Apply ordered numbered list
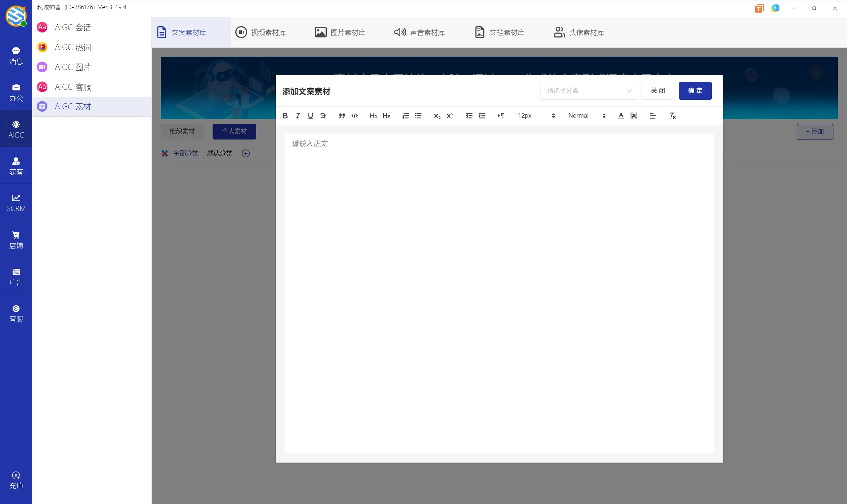Image resolution: width=848 pixels, height=504 pixels. coord(405,116)
